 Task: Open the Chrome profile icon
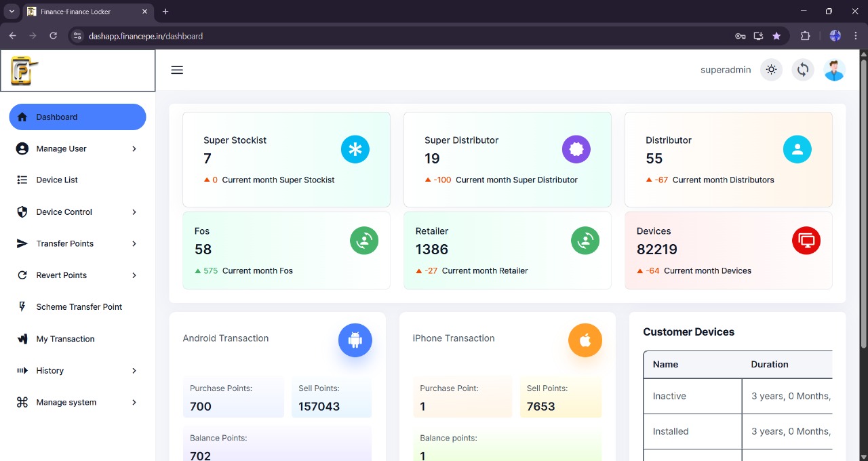pos(835,36)
